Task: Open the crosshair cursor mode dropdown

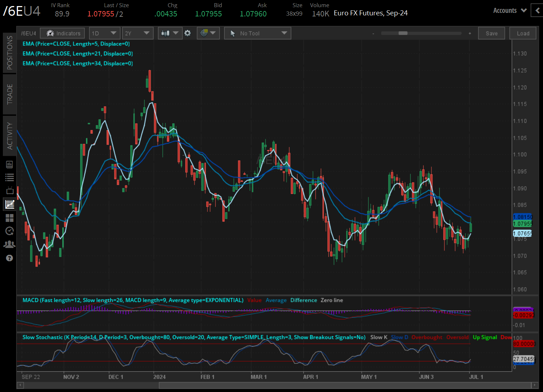Action: tap(208, 33)
